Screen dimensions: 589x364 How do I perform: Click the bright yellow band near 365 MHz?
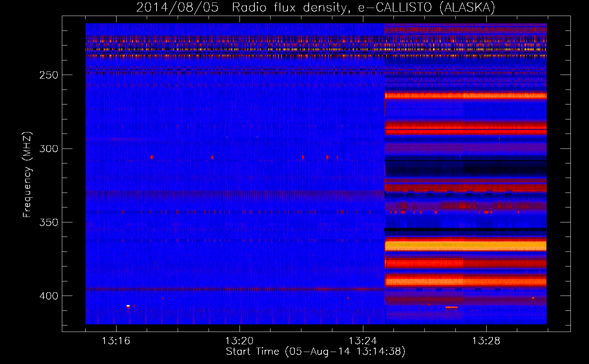tap(466, 246)
